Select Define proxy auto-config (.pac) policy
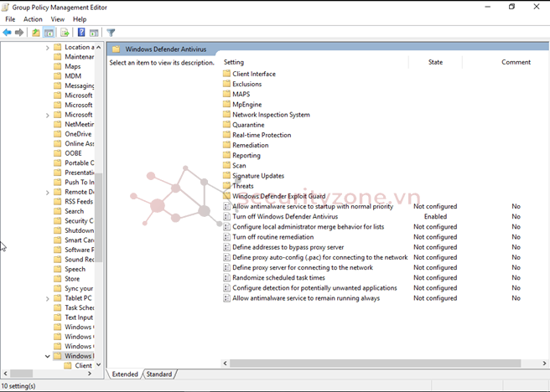This screenshot has width=550, height=392. pyautogui.click(x=320, y=257)
